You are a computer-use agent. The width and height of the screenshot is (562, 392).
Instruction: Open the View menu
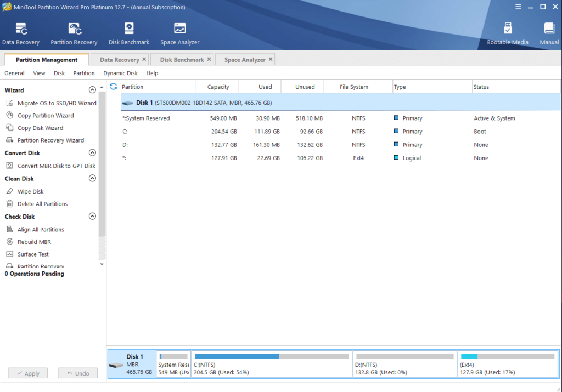pos(39,73)
